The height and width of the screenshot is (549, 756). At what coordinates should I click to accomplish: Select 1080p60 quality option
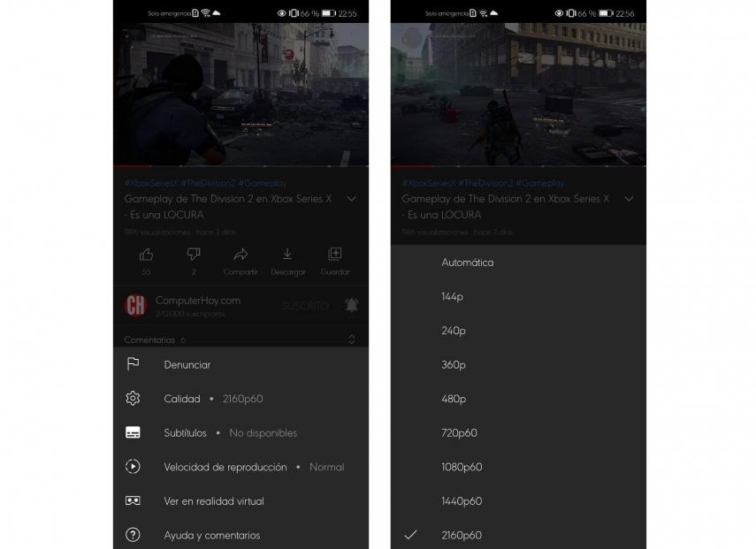coord(518,467)
